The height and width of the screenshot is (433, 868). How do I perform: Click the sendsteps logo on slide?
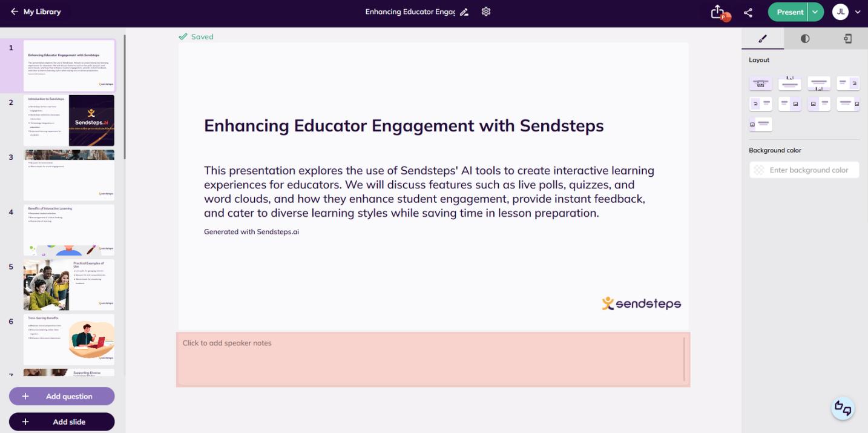(641, 303)
